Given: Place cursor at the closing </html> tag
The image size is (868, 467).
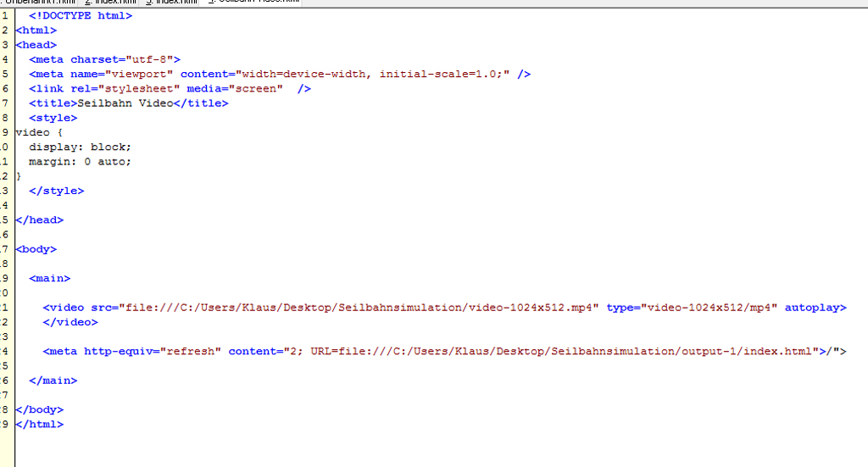Looking at the screenshot, I should point(40,424).
